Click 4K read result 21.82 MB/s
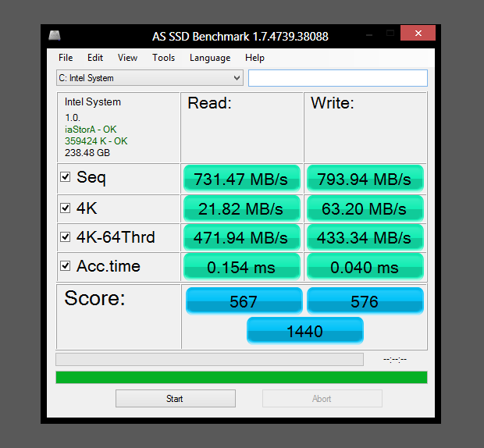The width and height of the screenshot is (484, 448). [242, 208]
